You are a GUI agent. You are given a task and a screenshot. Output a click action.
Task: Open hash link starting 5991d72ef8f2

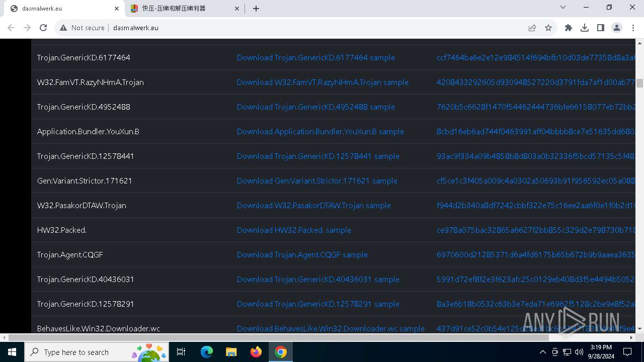536,279
